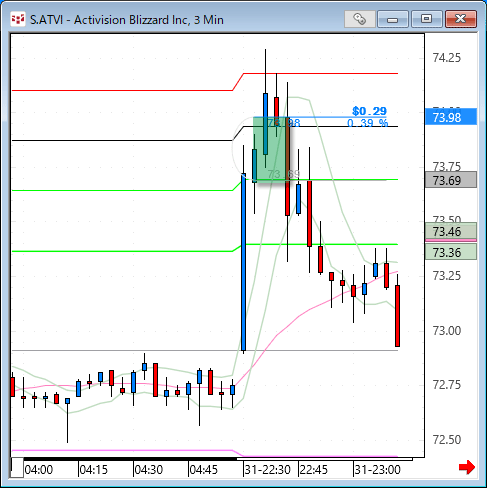The width and height of the screenshot is (487, 488).
Task: Click the 73.00 price scale label
Action: pyautogui.click(x=447, y=331)
